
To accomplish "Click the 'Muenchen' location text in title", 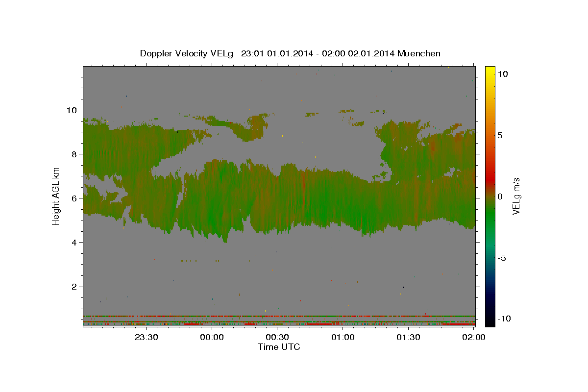I will point(419,53).
